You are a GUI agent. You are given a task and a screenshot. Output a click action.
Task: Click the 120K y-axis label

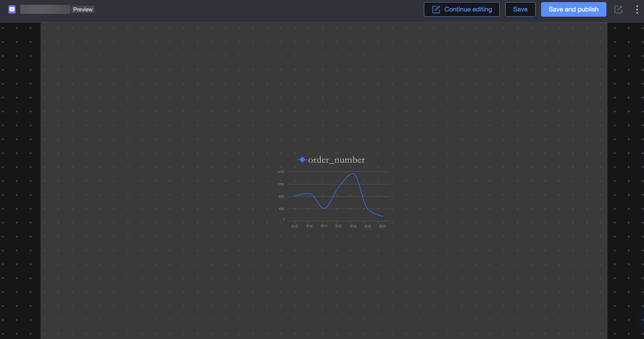281,184
